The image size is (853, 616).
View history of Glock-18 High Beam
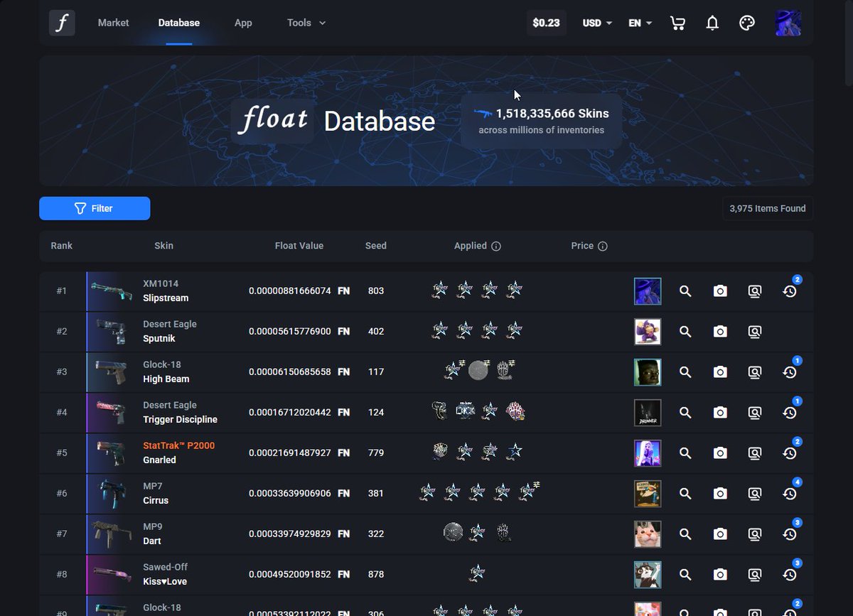click(x=790, y=372)
